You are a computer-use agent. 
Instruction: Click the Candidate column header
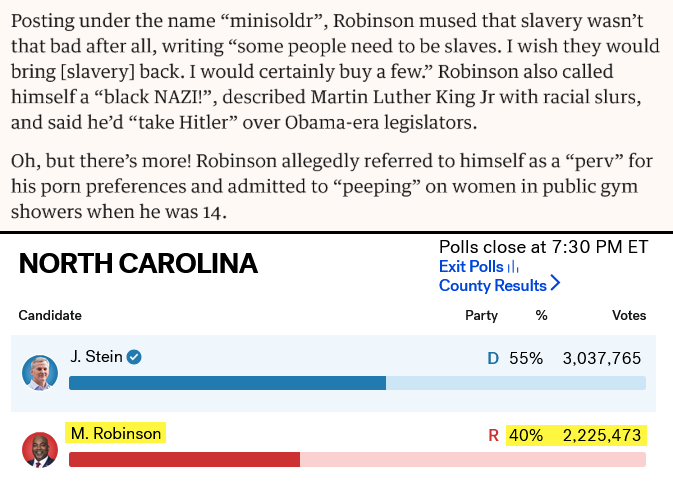[x=50, y=315]
